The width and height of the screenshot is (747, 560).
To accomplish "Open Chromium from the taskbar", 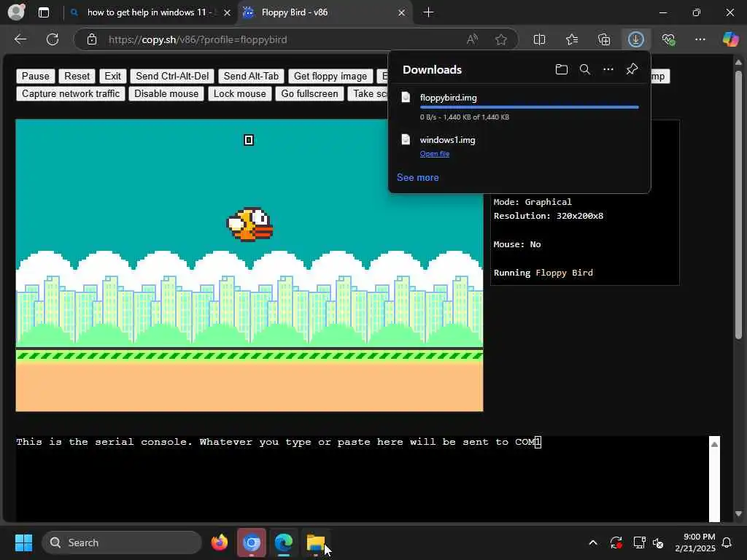I will (252, 542).
